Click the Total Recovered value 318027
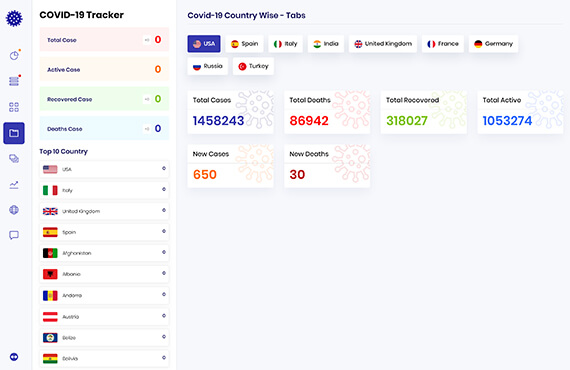 407,121
